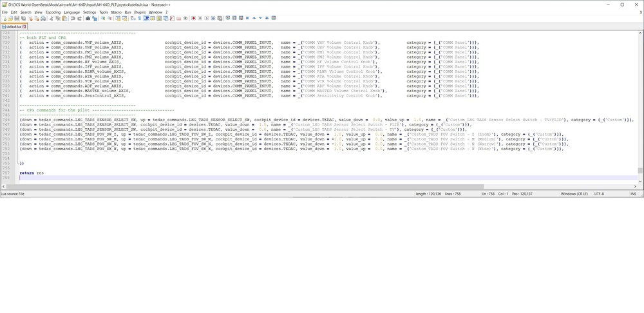Image resolution: width=644 pixels, height=313 pixels.
Task: Close the default.lua tab with its red X
Action: pos(24,26)
